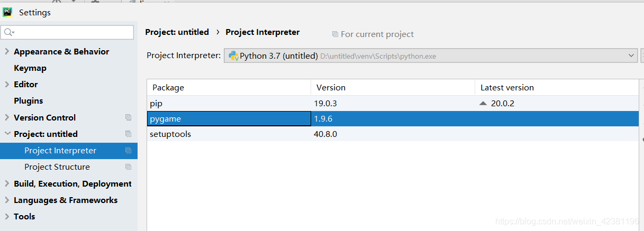The width and height of the screenshot is (644, 231).
Task: Expand Languages & Frameworks section
Action: (x=7, y=200)
